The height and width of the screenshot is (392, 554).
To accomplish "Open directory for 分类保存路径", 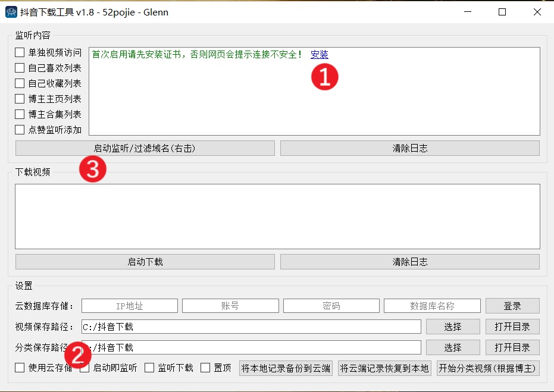I will (512, 347).
